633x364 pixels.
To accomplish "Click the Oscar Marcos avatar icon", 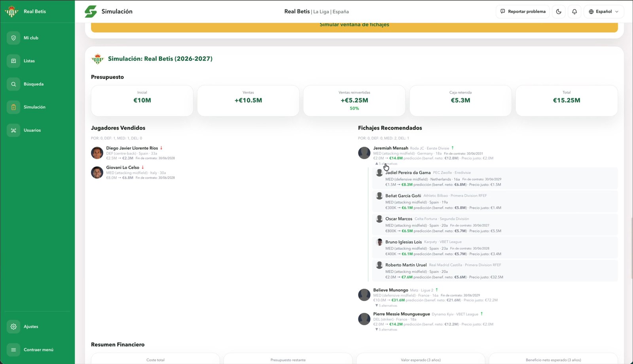I will tap(379, 219).
